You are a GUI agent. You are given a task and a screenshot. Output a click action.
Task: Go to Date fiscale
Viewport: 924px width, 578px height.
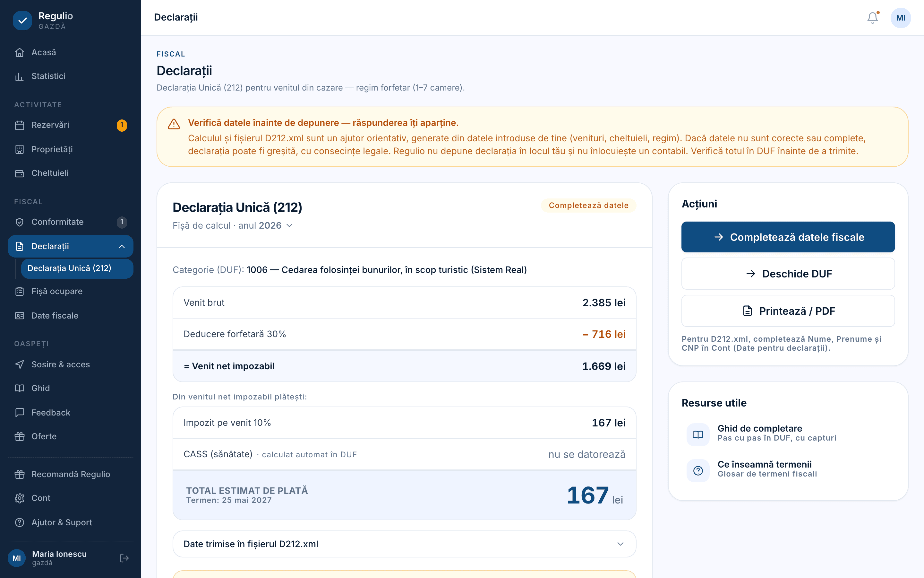point(70,316)
